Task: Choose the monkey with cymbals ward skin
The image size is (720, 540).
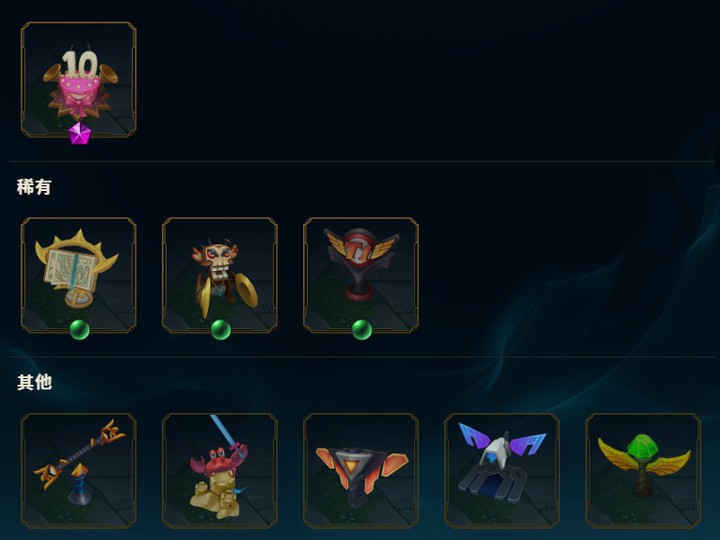Action: click(x=219, y=275)
